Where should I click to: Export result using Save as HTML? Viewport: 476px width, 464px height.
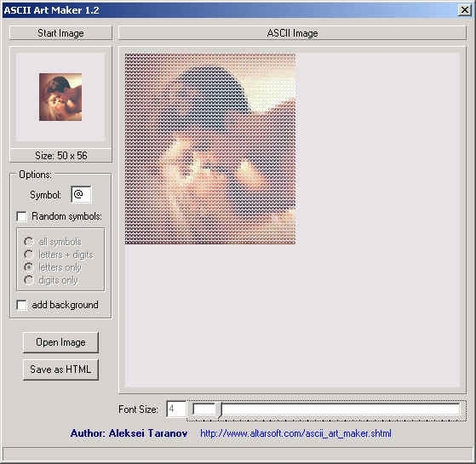(x=60, y=369)
